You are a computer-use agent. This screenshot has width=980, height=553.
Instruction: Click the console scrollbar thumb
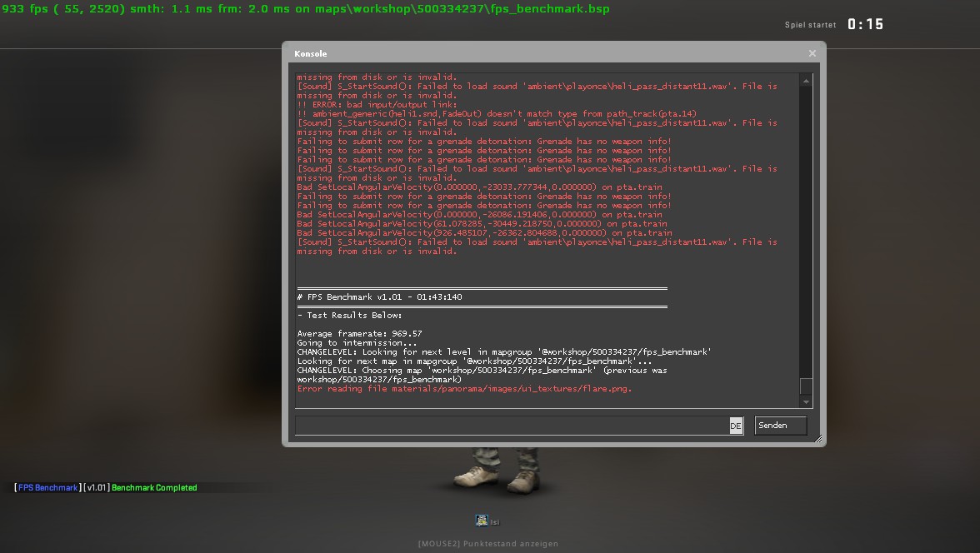click(x=806, y=386)
